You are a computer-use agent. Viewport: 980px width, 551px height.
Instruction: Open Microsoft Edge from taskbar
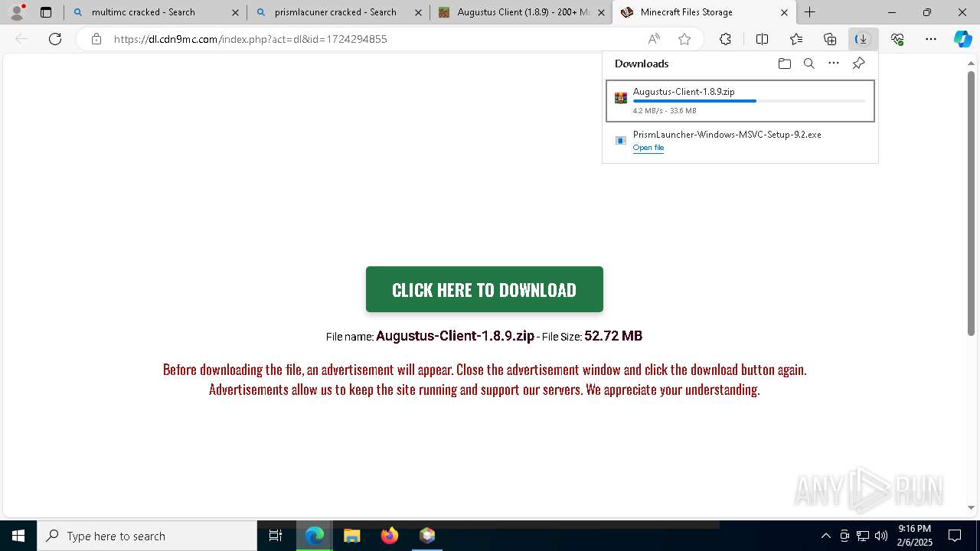(x=315, y=536)
